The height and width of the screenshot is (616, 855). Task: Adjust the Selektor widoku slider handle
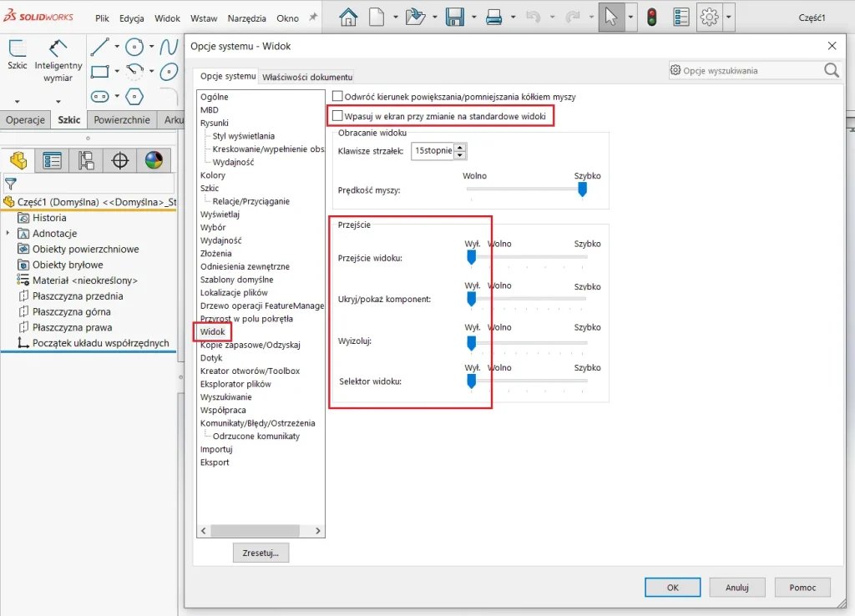click(472, 381)
